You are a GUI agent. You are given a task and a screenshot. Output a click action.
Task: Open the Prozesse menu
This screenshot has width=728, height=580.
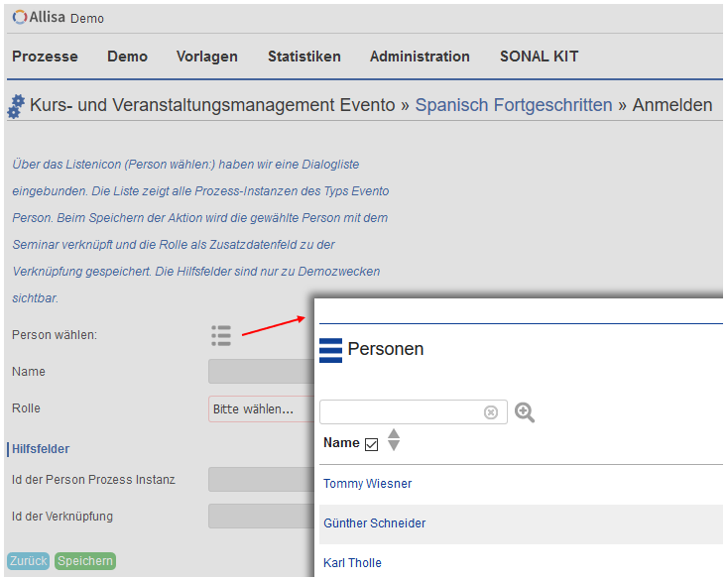(x=45, y=57)
